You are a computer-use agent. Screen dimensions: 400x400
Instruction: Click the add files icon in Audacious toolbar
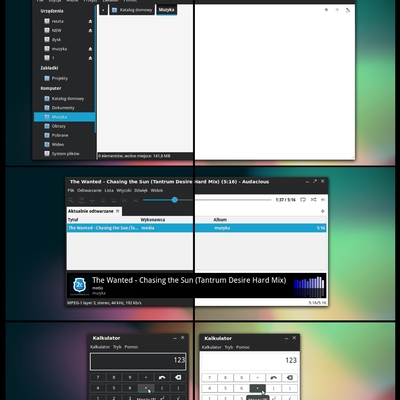point(92,200)
